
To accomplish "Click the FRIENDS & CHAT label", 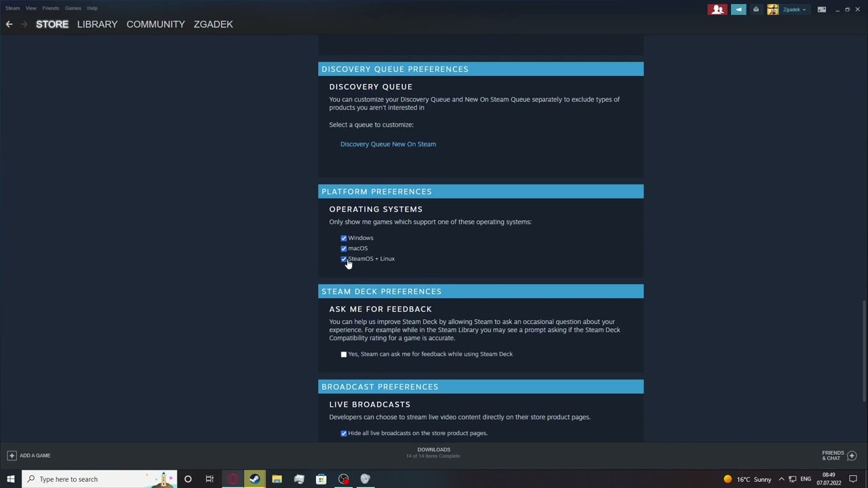I will [833, 455].
